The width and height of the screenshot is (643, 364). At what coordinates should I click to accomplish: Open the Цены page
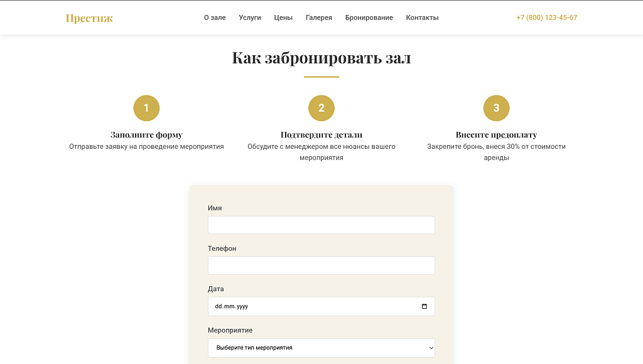(x=283, y=18)
